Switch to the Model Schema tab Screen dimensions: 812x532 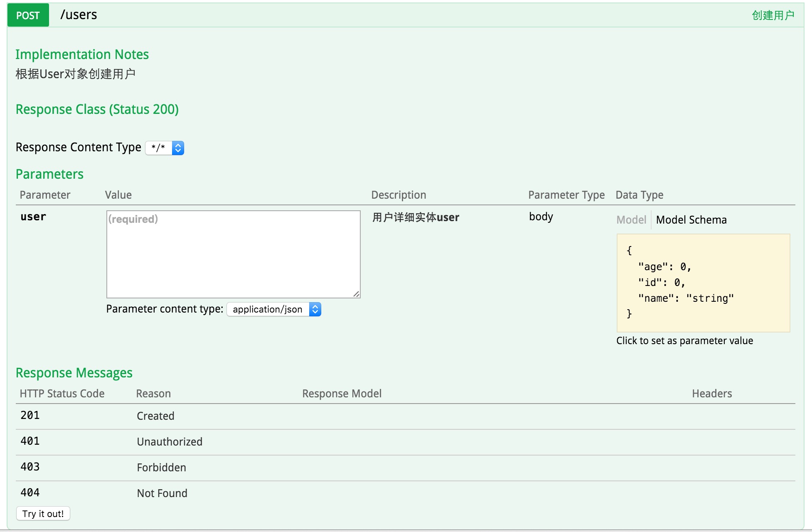(691, 220)
